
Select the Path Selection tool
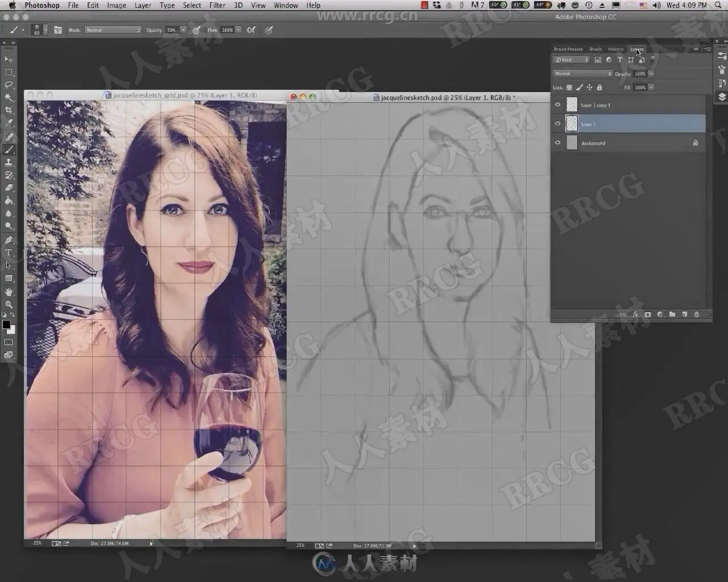[x=9, y=265]
